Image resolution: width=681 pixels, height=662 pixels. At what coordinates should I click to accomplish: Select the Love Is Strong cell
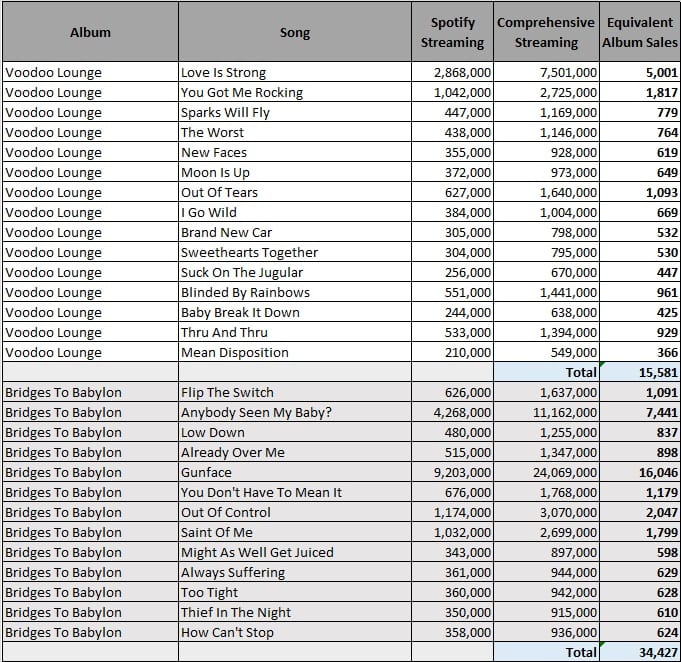point(295,72)
